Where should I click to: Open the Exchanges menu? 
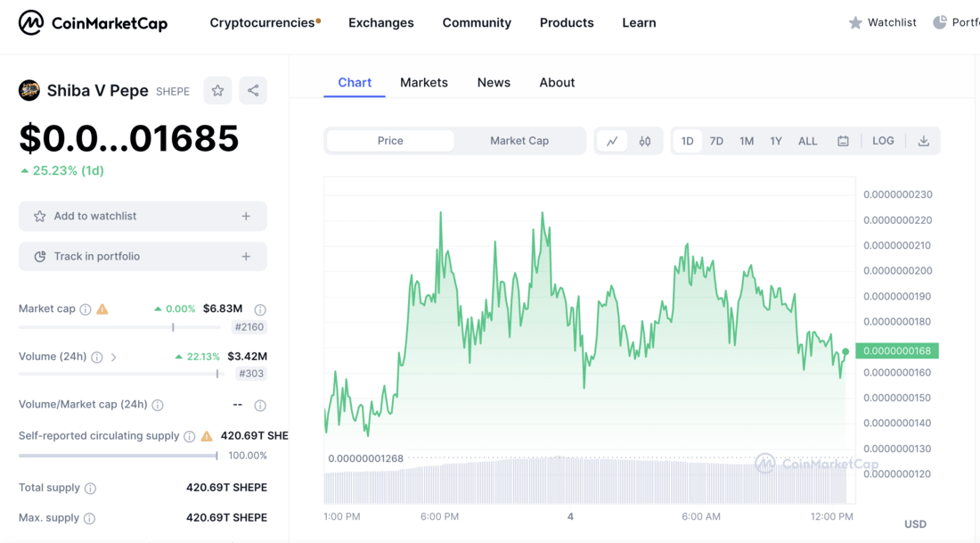(381, 22)
